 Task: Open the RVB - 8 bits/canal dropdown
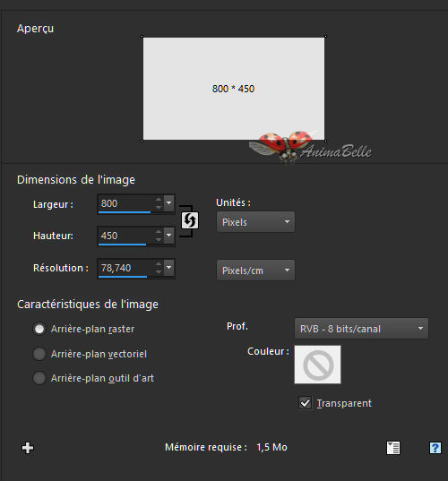[361, 329]
